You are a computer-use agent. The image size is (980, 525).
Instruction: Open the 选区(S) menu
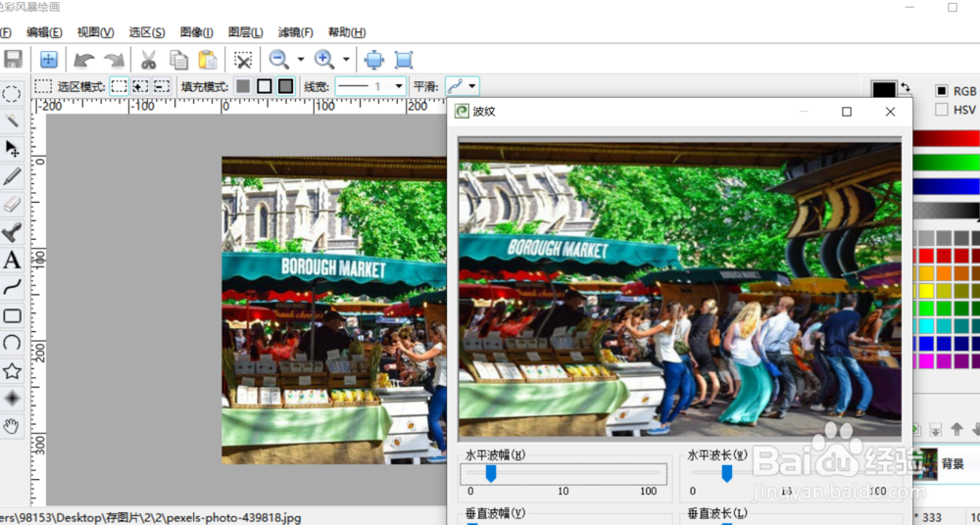click(147, 32)
